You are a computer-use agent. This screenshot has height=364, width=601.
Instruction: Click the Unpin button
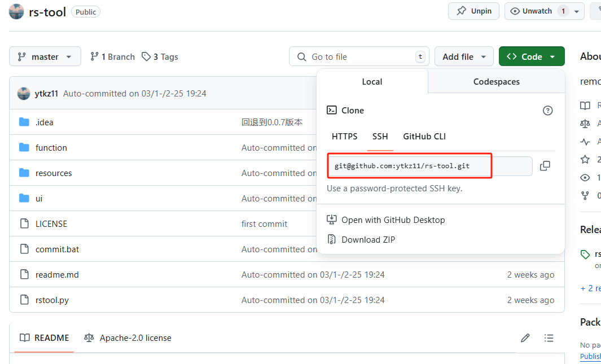point(474,11)
